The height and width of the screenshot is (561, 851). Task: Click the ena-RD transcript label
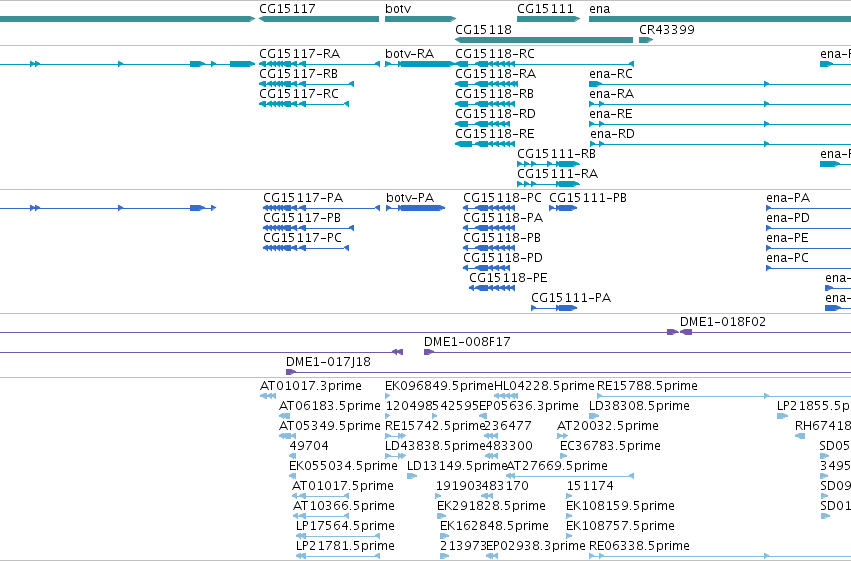point(612,134)
